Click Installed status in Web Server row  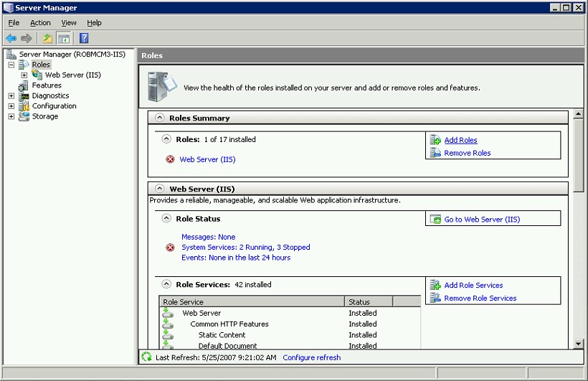[x=363, y=313]
